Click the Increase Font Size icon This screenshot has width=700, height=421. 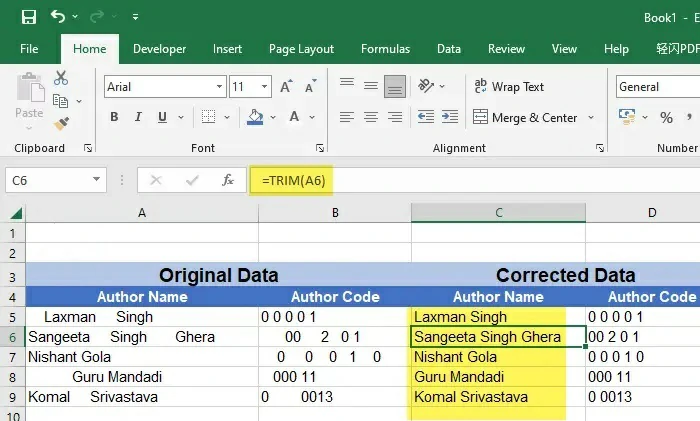click(x=286, y=87)
